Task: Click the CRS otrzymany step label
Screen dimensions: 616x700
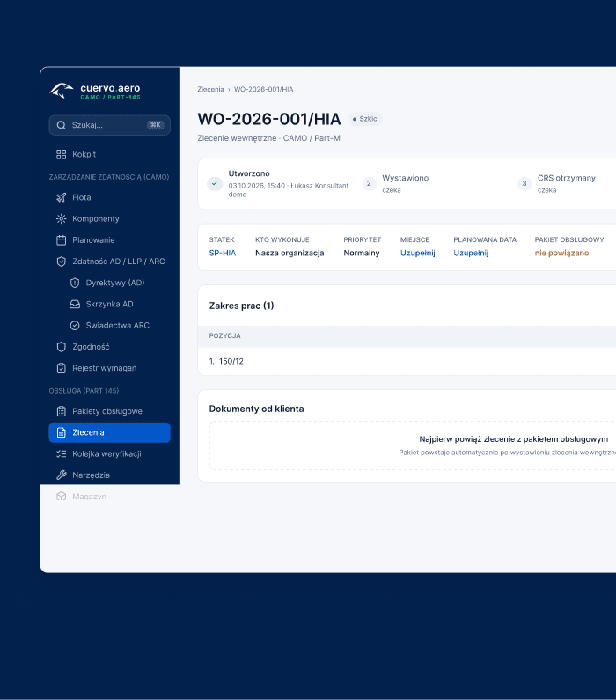Action: point(567,178)
